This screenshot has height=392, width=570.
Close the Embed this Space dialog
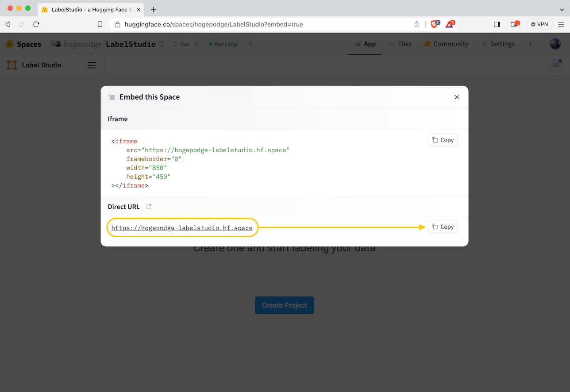point(457,97)
